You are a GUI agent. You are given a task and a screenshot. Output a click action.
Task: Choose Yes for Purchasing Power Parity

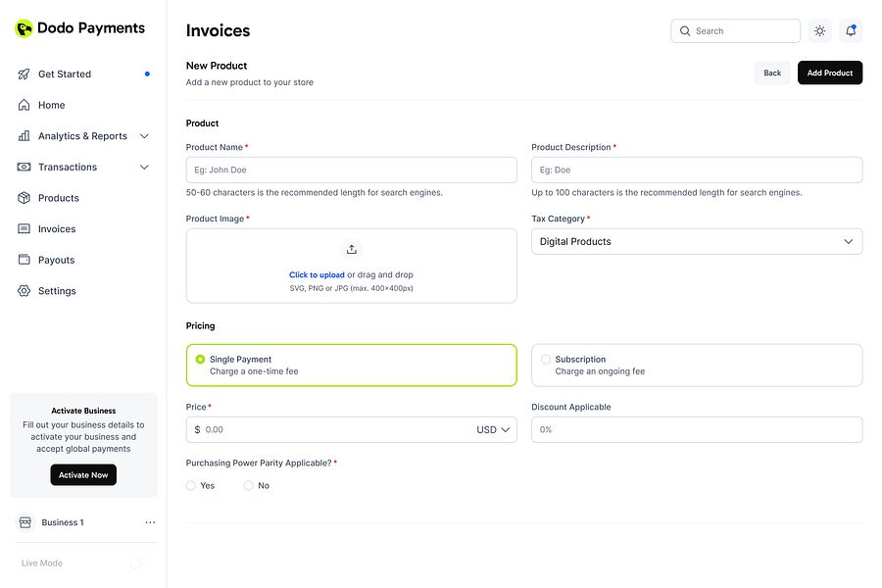point(191,486)
